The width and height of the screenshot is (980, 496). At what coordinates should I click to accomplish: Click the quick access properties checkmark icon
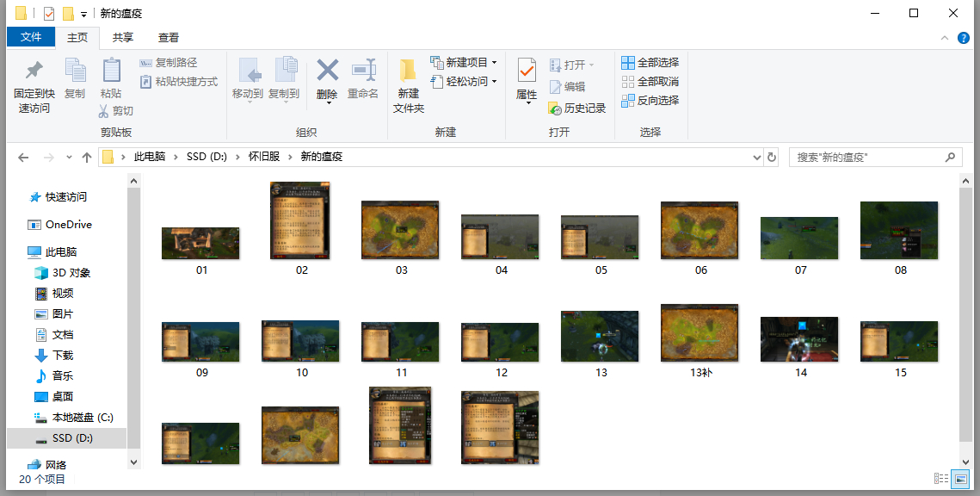pyautogui.click(x=49, y=13)
